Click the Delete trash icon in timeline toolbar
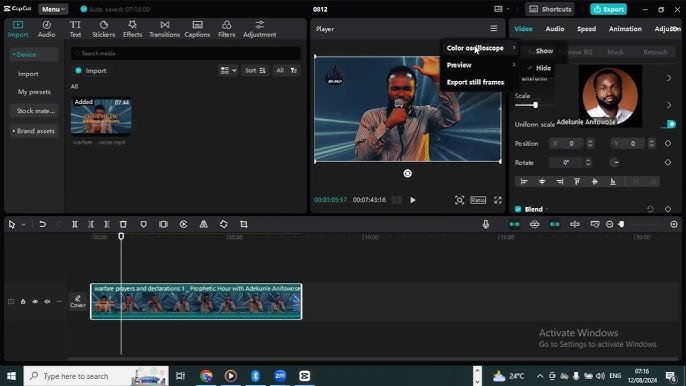 pyautogui.click(x=123, y=224)
